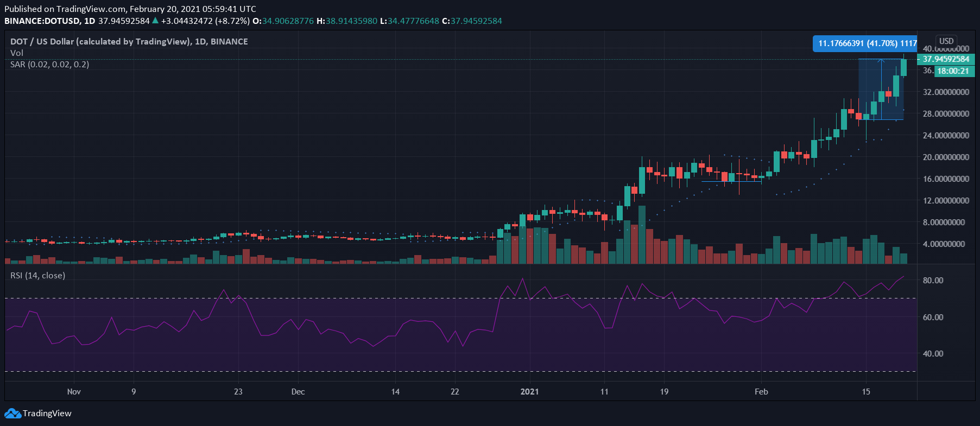Select the Vol indicator label
980x426 pixels.
pyautogui.click(x=17, y=53)
